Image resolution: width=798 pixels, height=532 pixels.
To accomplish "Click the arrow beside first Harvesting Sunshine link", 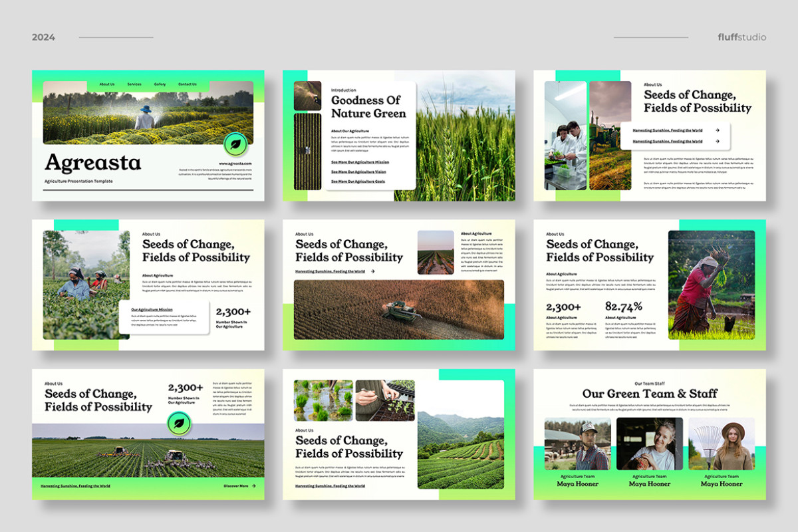I will tap(718, 130).
